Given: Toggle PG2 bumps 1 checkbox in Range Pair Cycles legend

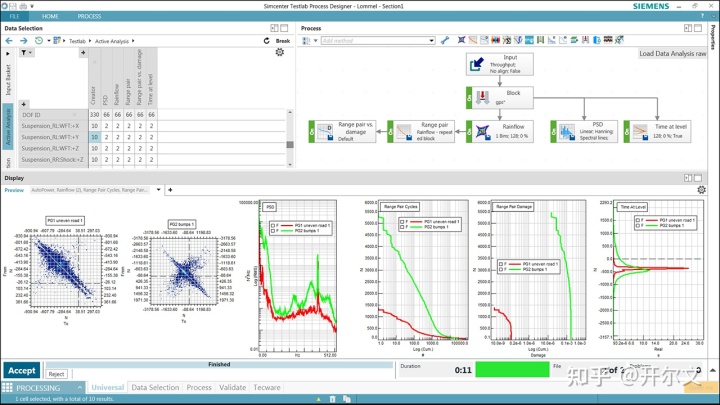Looking at the screenshot, I should pyautogui.click(x=402, y=227).
